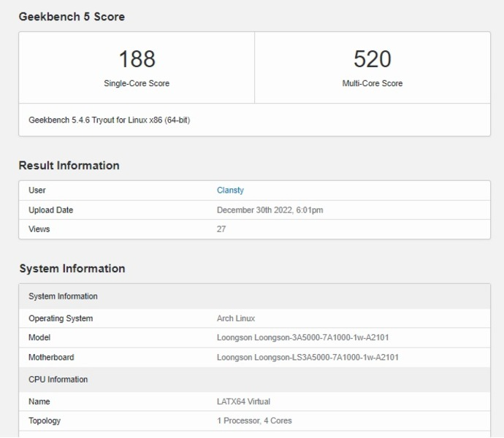Click the 520 multi-core score number
The height and width of the screenshot is (438, 504).
tap(373, 59)
